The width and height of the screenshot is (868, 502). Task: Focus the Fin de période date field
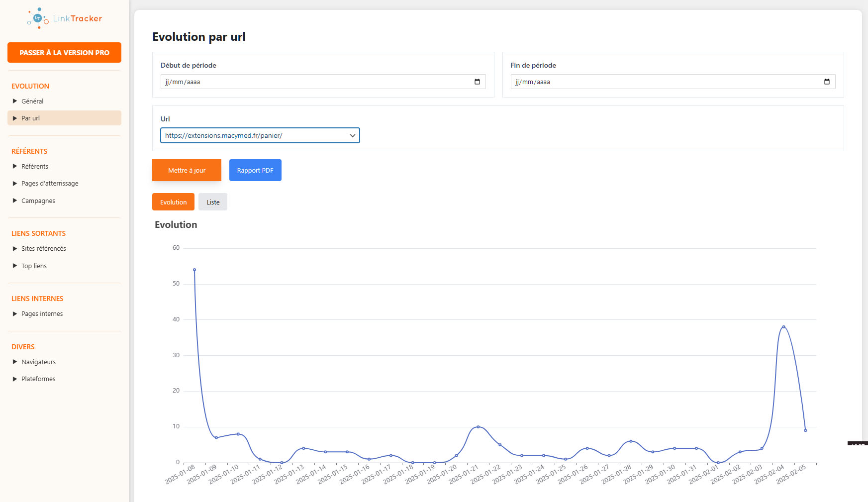[x=673, y=82]
